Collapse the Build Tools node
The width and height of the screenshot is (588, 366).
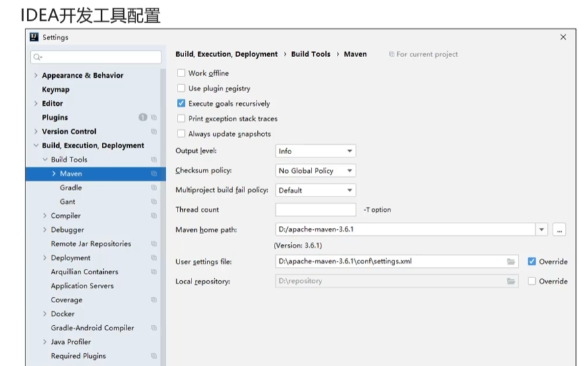[x=45, y=160]
